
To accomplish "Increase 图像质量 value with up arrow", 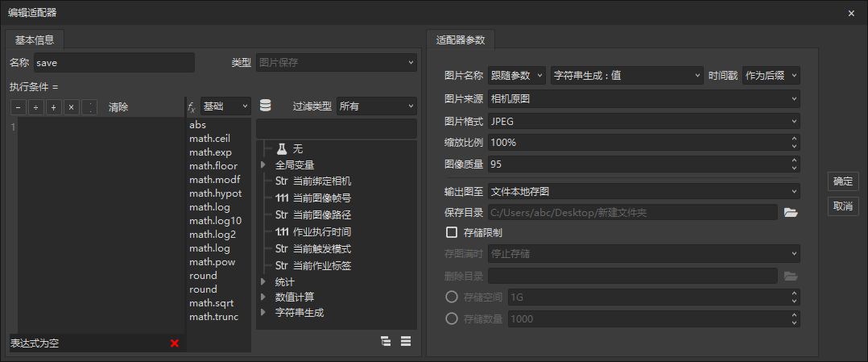I will pos(794,160).
